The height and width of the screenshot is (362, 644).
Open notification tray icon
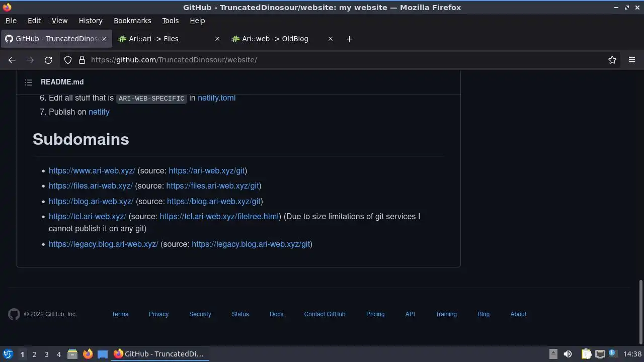pyautogui.click(x=612, y=354)
